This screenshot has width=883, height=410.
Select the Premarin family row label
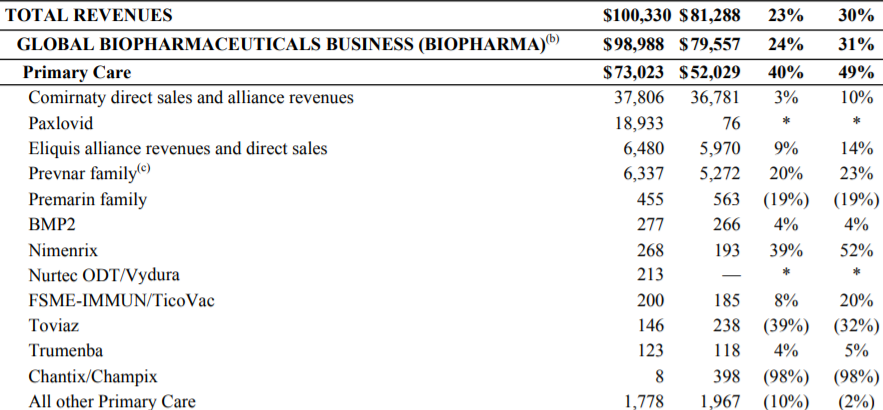point(88,199)
